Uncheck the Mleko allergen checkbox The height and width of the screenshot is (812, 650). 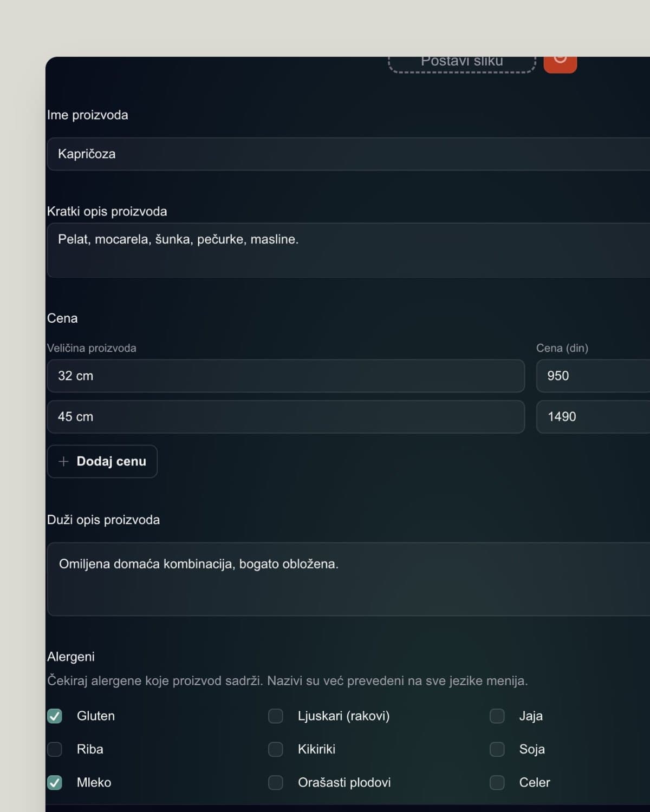pos(55,783)
